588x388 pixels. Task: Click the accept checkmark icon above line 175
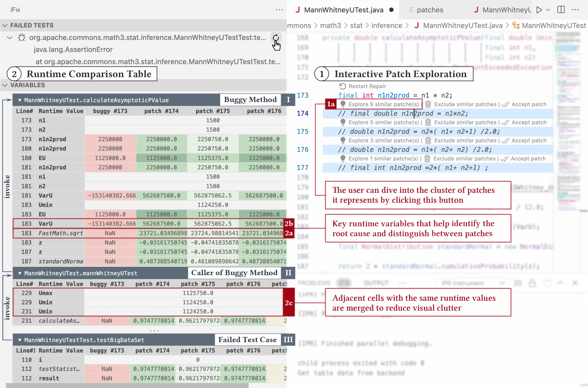505,122
